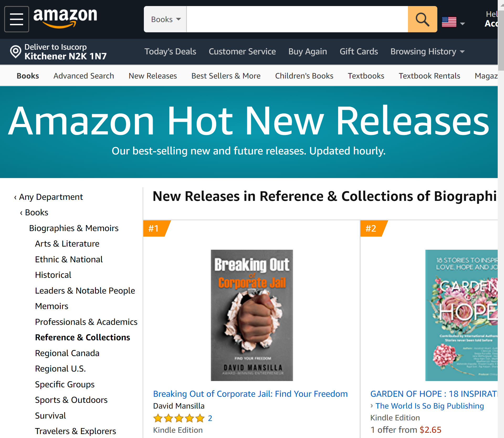Image resolution: width=504 pixels, height=438 pixels.
Task: Click the orange search magnifier button
Action: tap(422, 19)
